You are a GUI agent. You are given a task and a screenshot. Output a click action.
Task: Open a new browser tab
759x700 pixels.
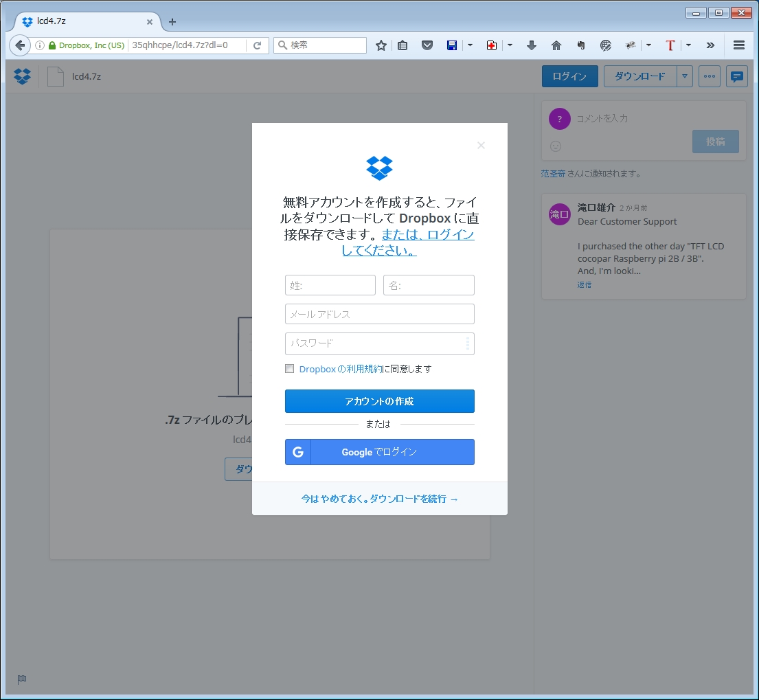pyautogui.click(x=172, y=21)
